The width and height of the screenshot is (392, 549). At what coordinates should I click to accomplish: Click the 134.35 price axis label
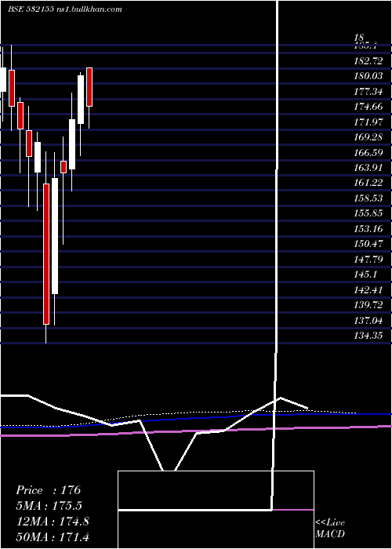pyautogui.click(x=368, y=336)
